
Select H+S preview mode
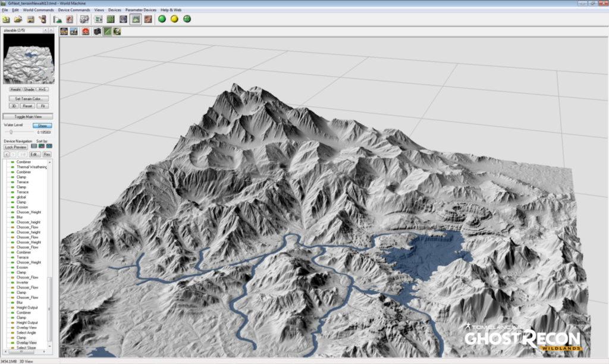(42, 89)
